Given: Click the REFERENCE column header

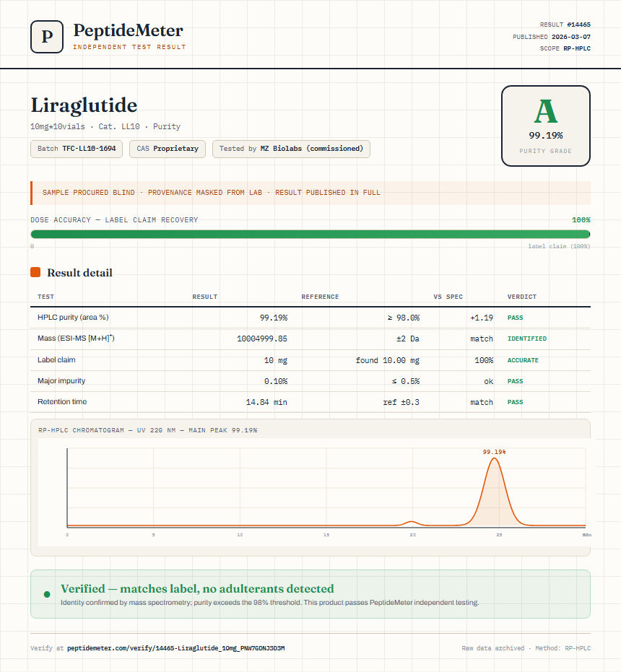Looking at the screenshot, I should (320, 297).
